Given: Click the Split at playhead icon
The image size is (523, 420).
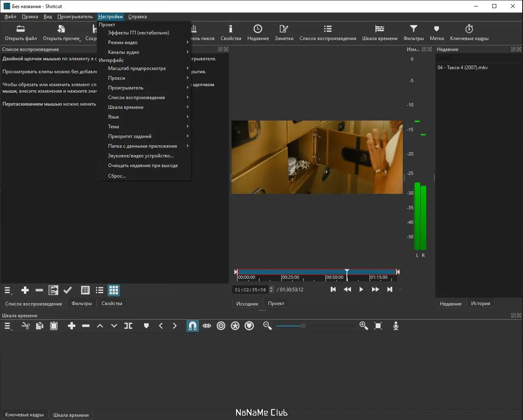Looking at the screenshot, I should pos(128,326).
